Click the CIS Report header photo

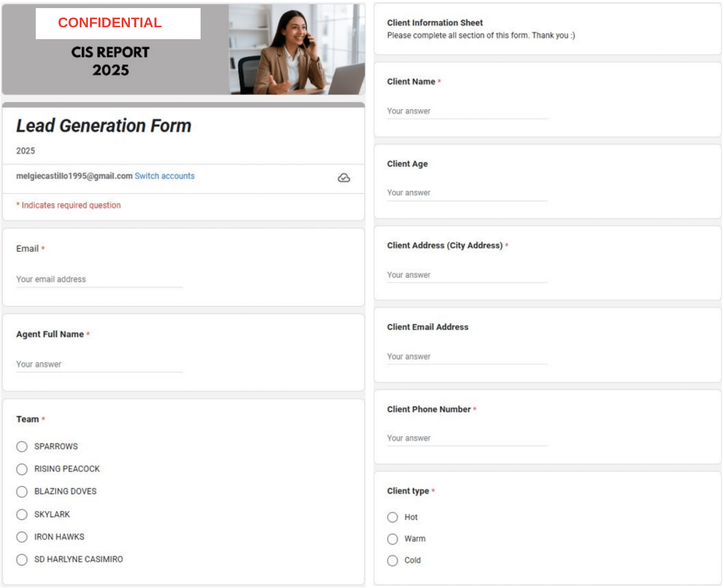point(296,49)
